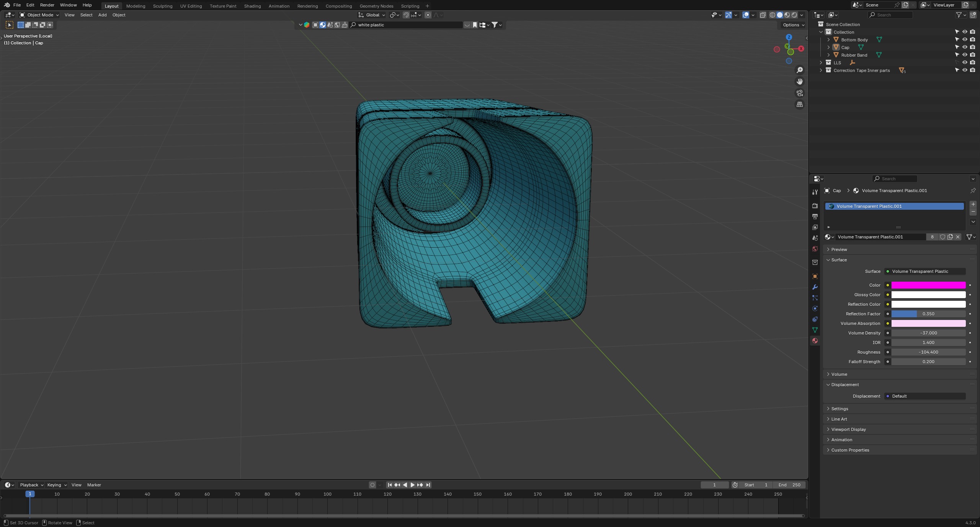Unlink material with the X icon

[x=958, y=237]
